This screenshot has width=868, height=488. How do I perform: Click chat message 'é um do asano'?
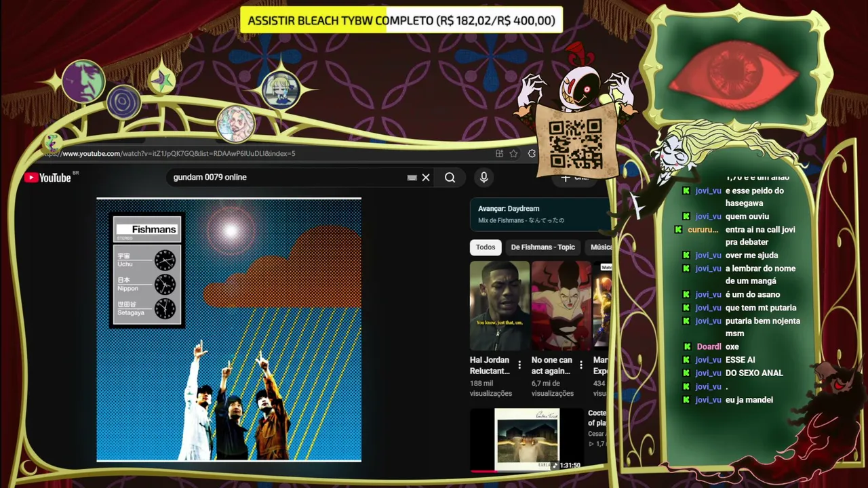pyautogui.click(x=753, y=295)
